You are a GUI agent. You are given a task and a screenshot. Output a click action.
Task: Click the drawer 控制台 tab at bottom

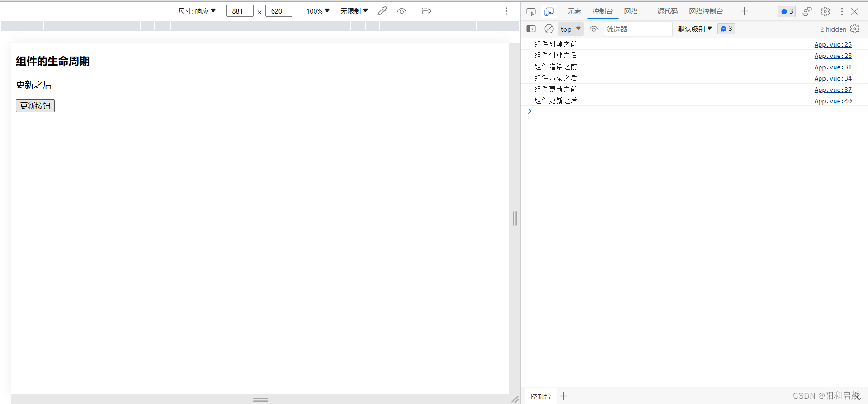[x=540, y=396]
